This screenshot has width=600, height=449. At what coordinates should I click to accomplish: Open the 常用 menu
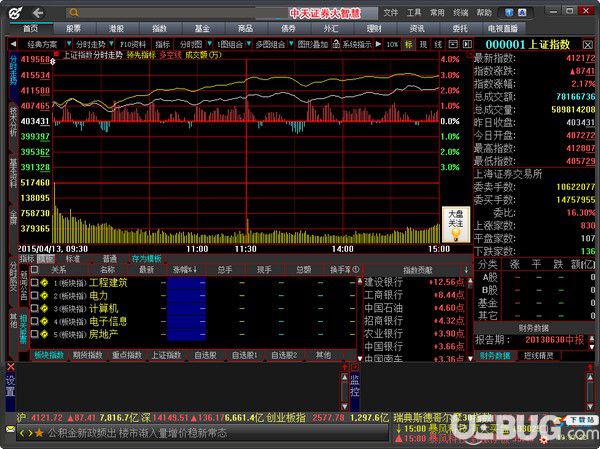(437, 13)
